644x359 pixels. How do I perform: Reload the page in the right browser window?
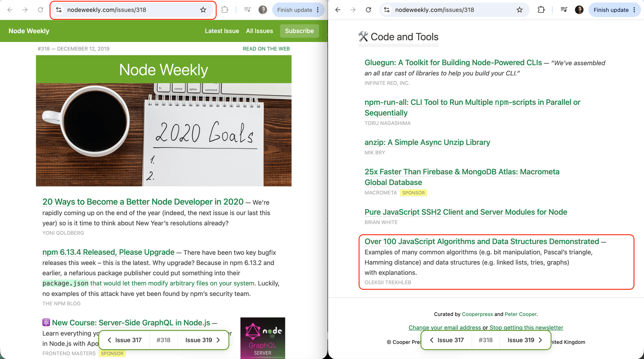click(368, 10)
